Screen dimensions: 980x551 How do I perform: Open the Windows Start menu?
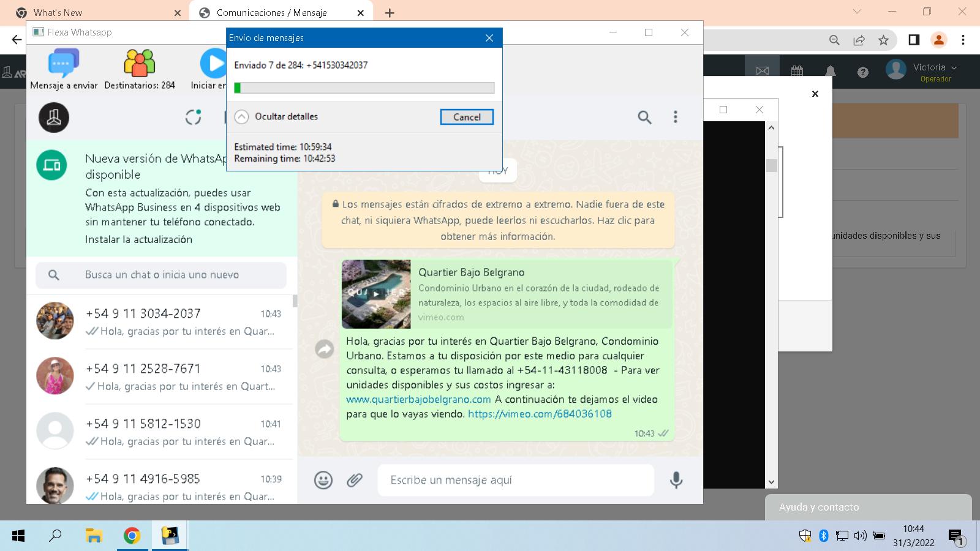point(18,536)
